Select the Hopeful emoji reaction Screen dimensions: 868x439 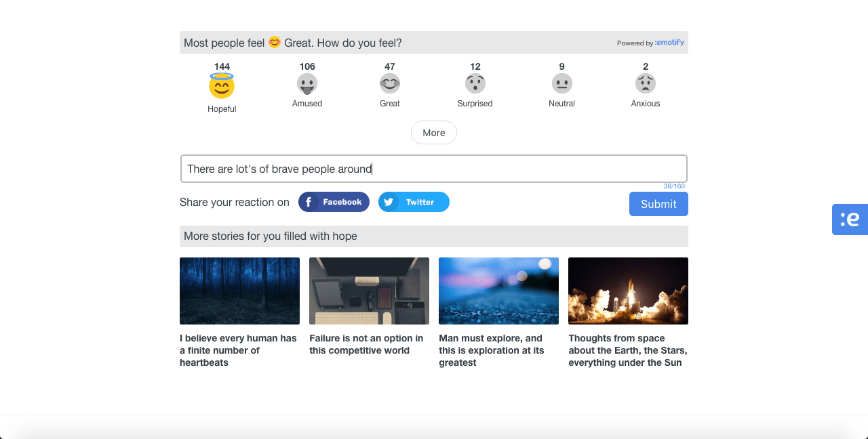(x=222, y=85)
